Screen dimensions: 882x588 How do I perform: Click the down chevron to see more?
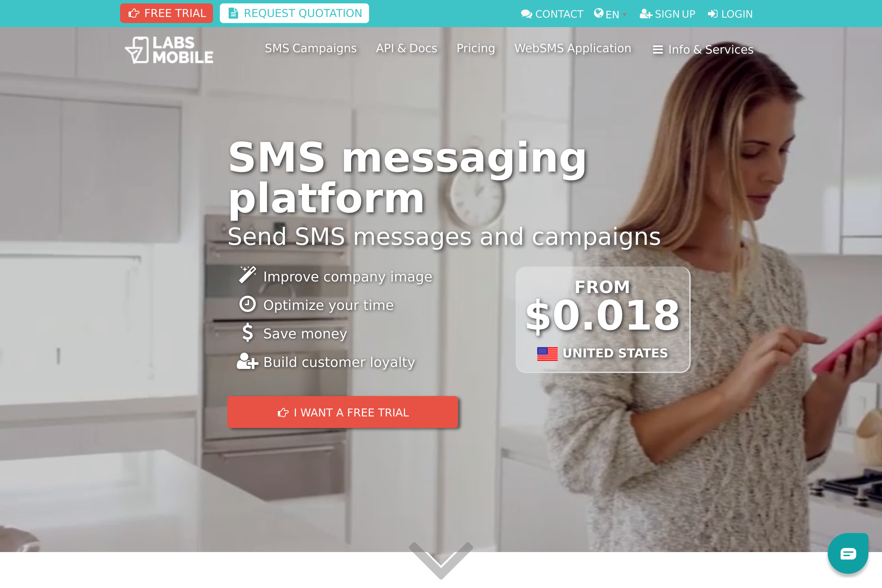coord(441,560)
